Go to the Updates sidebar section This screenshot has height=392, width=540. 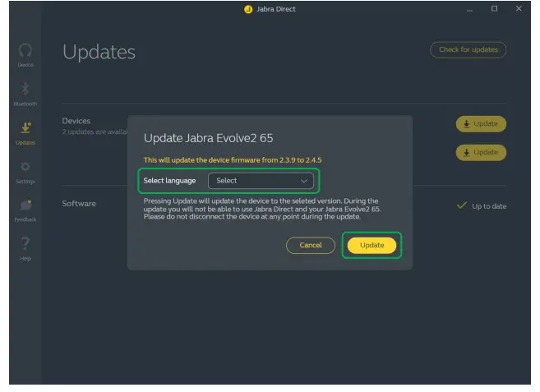[25, 133]
